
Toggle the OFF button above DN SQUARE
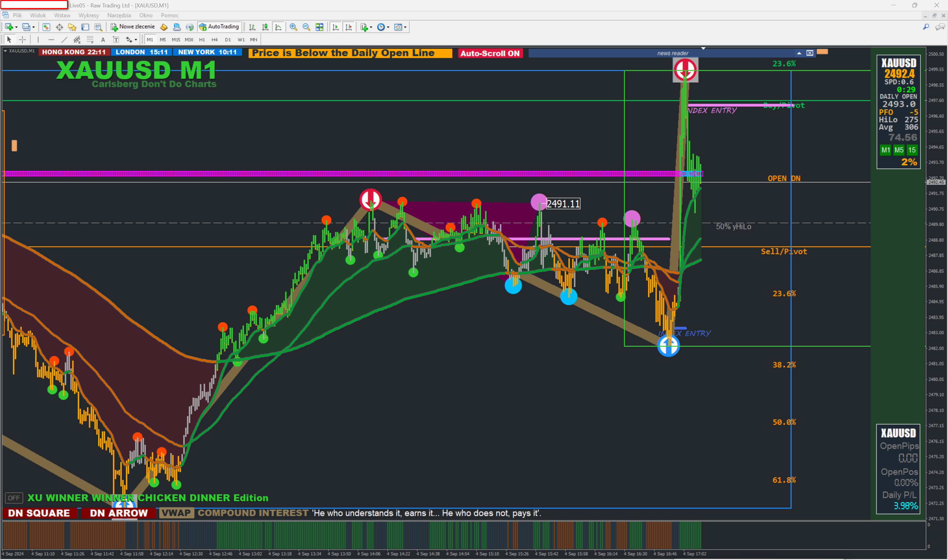(x=14, y=498)
